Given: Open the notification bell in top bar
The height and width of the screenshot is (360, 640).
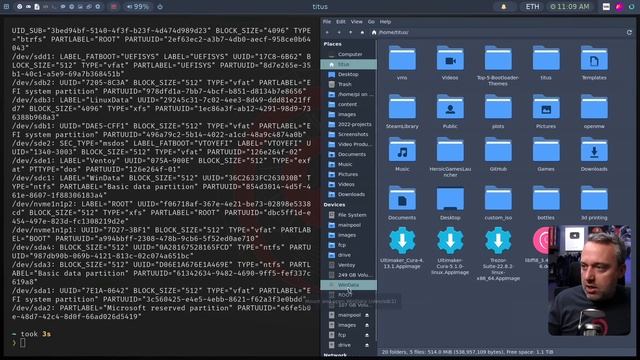Looking at the screenshot, I should pyautogui.click(x=504, y=7).
